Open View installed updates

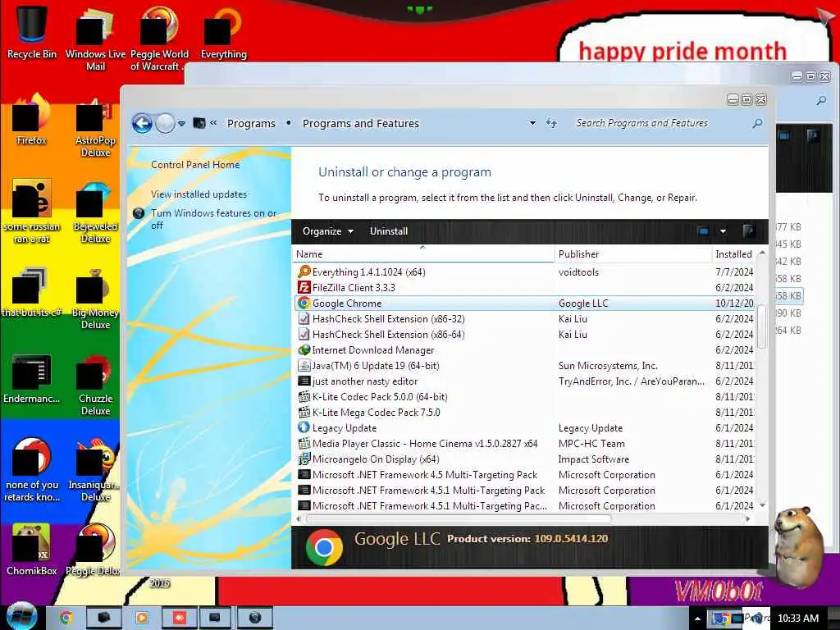point(199,194)
